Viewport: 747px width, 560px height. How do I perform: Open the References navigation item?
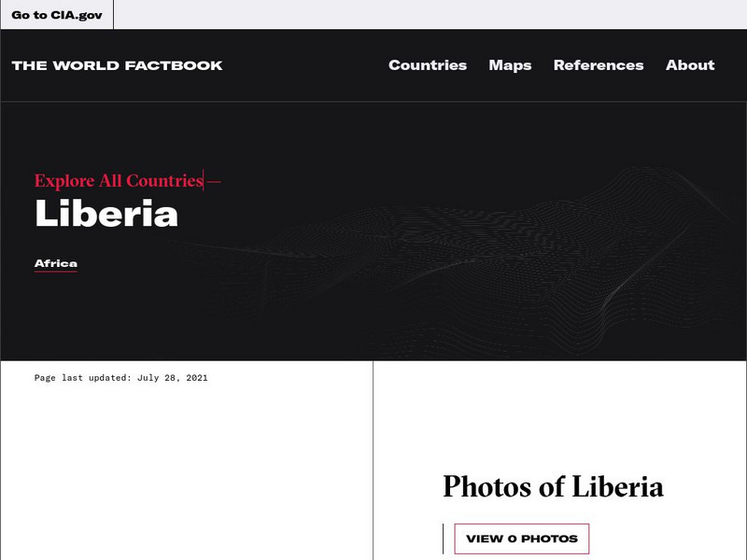[599, 65]
